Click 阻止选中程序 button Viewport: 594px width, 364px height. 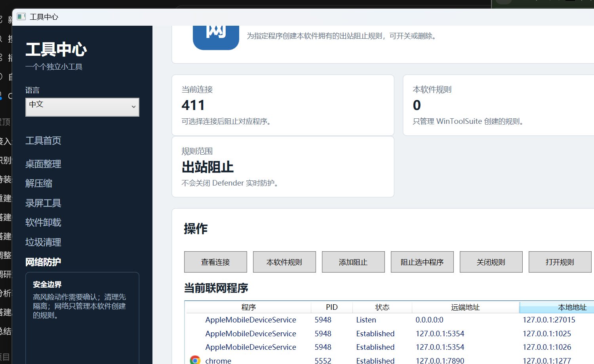coord(422,262)
